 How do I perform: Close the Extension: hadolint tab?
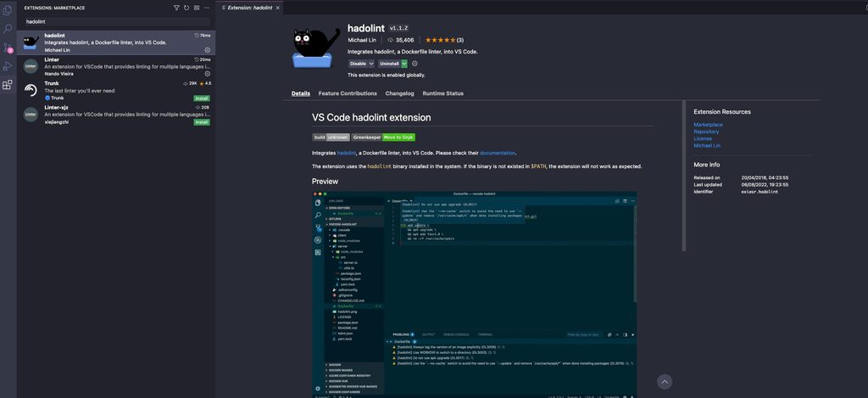click(278, 8)
